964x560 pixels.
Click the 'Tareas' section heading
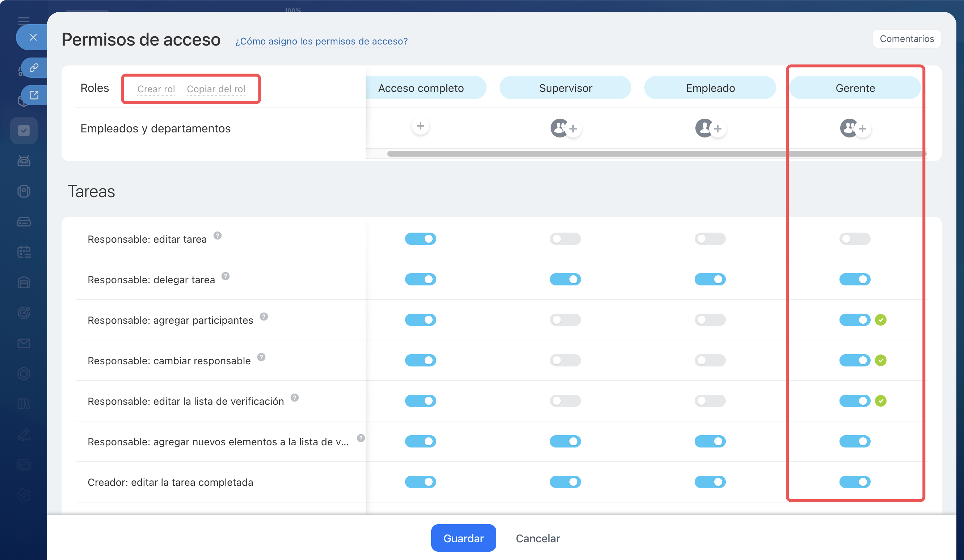pos(91,191)
